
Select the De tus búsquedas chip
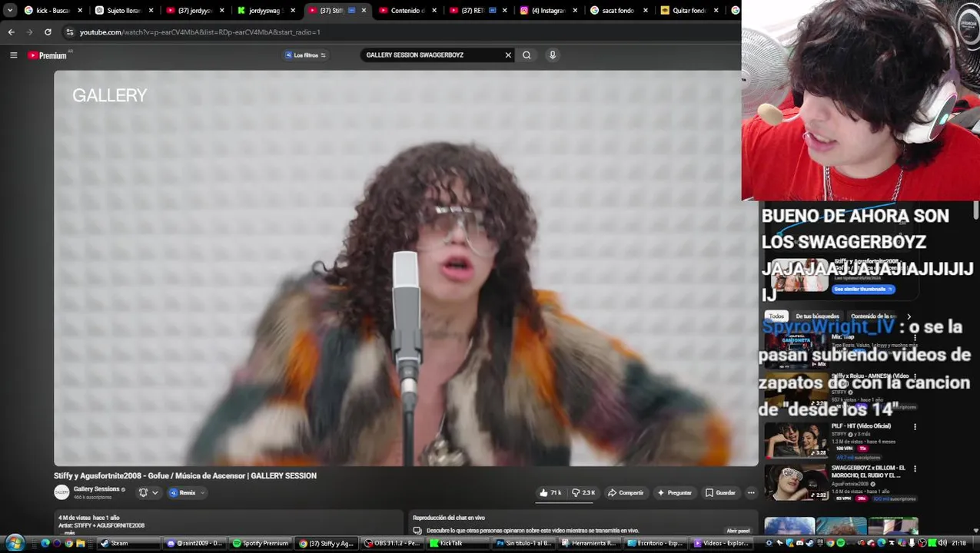click(x=817, y=316)
